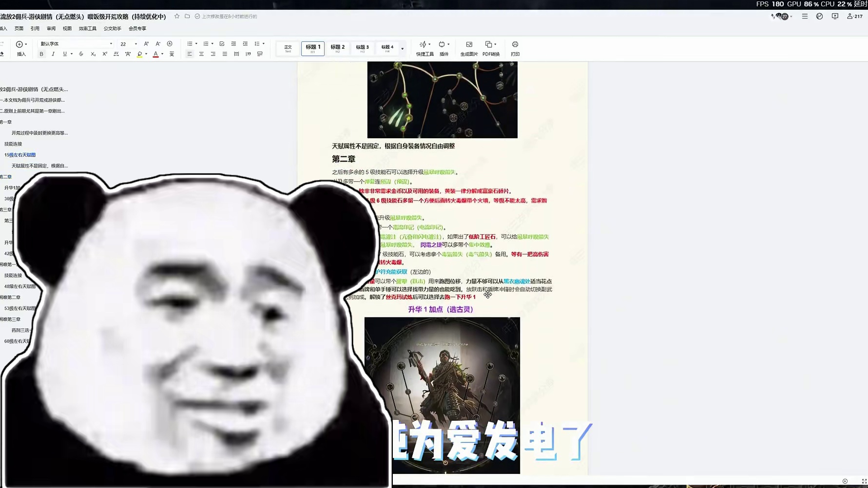The width and height of the screenshot is (868, 488).
Task: Expand the heading styles list arrow
Action: pyautogui.click(x=402, y=48)
